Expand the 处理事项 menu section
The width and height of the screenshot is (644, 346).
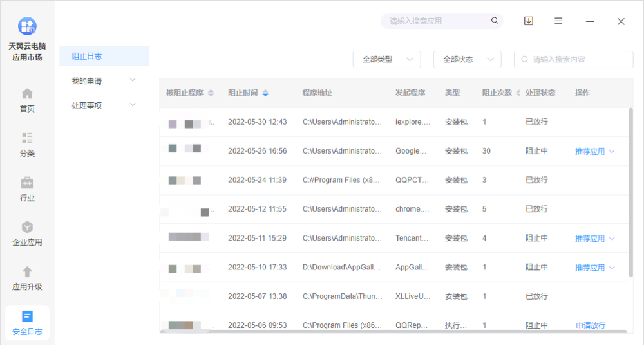[104, 105]
